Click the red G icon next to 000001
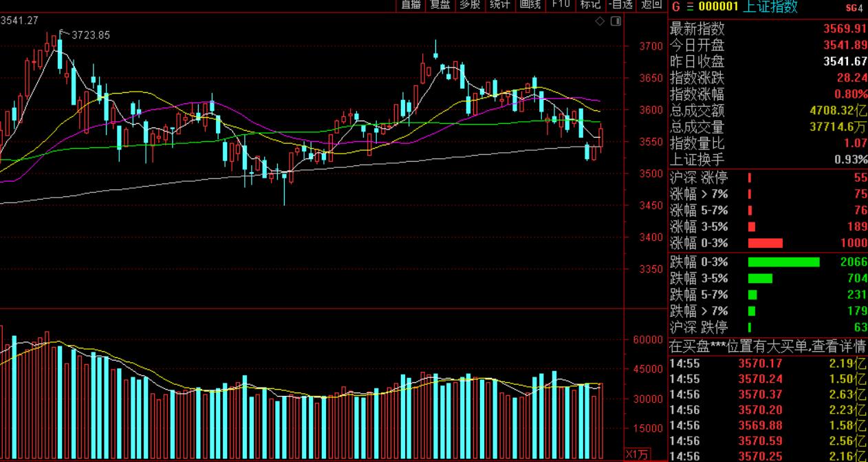The width and height of the screenshot is (868, 462). click(x=675, y=8)
